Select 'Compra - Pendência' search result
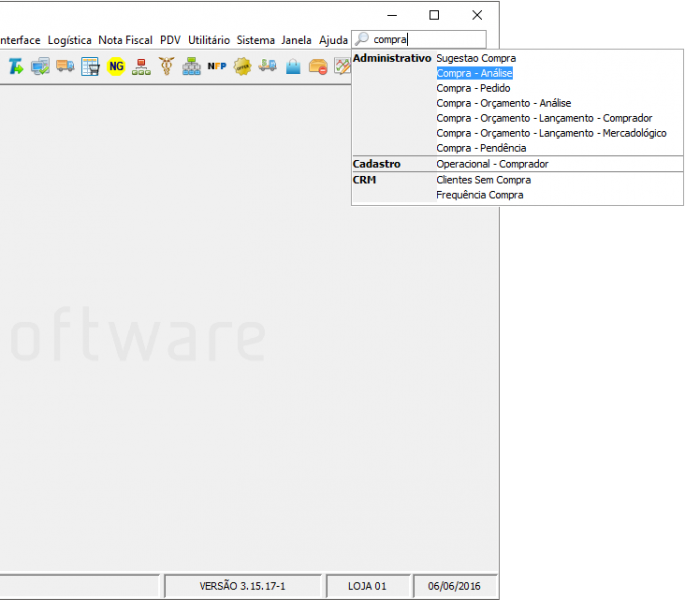685x600 pixels. [x=481, y=148]
